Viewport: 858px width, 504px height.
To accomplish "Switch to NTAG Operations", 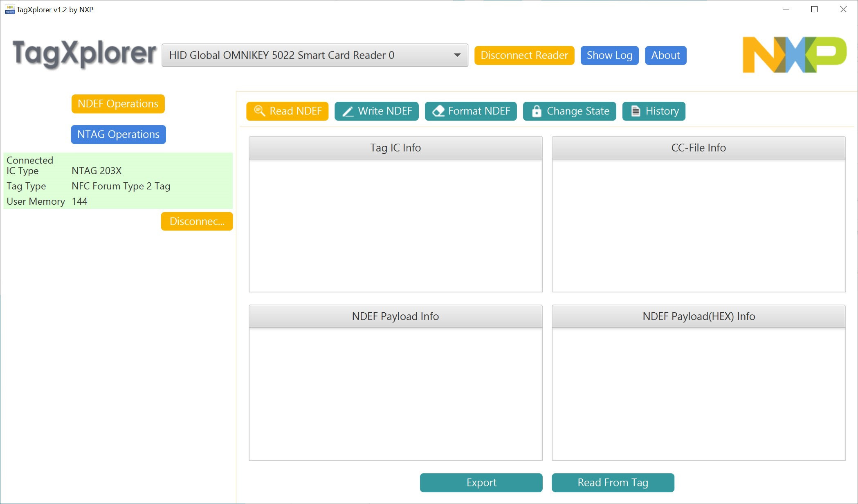I will point(118,134).
